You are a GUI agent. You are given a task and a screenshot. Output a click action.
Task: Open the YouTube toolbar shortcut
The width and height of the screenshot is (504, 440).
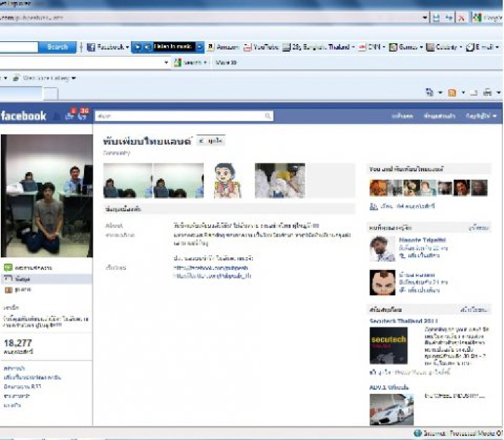(261, 47)
